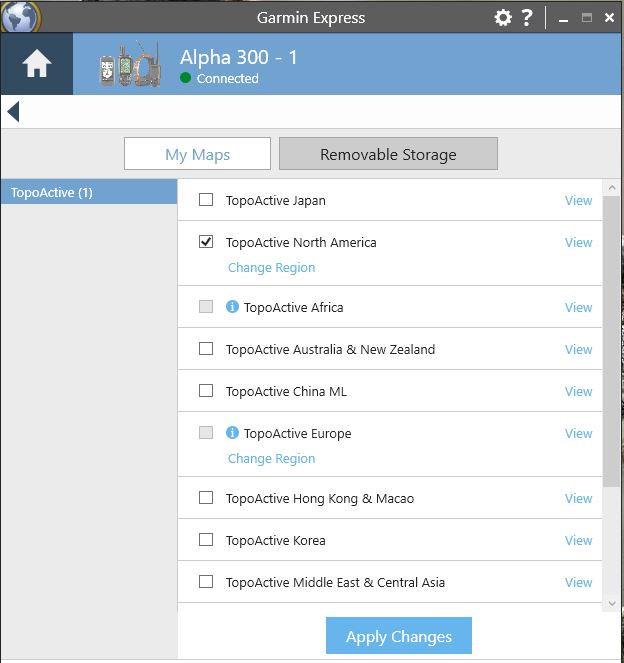Click the TopoActive Hong Kong & Macao label
Image resolution: width=624 pixels, height=663 pixels.
[x=320, y=499]
